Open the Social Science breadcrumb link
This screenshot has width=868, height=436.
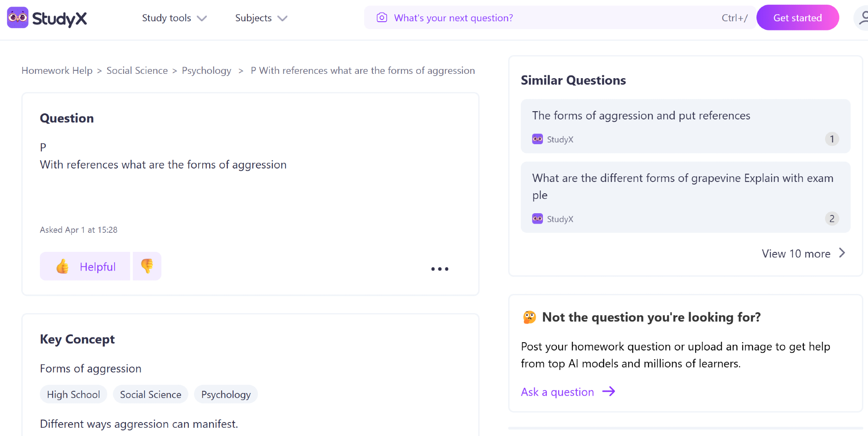[x=137, y=71]
